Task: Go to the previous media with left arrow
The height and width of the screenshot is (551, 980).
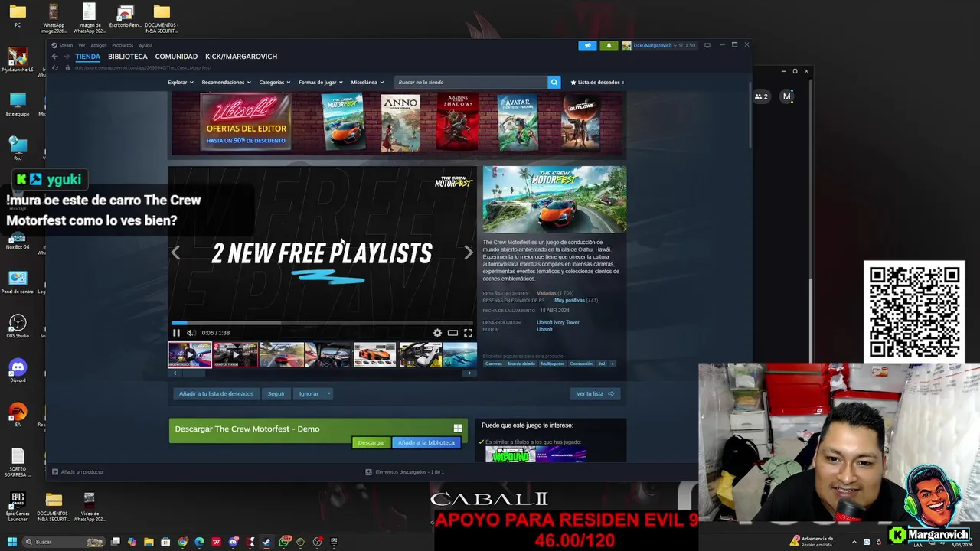Action: (x=175, y=253)
